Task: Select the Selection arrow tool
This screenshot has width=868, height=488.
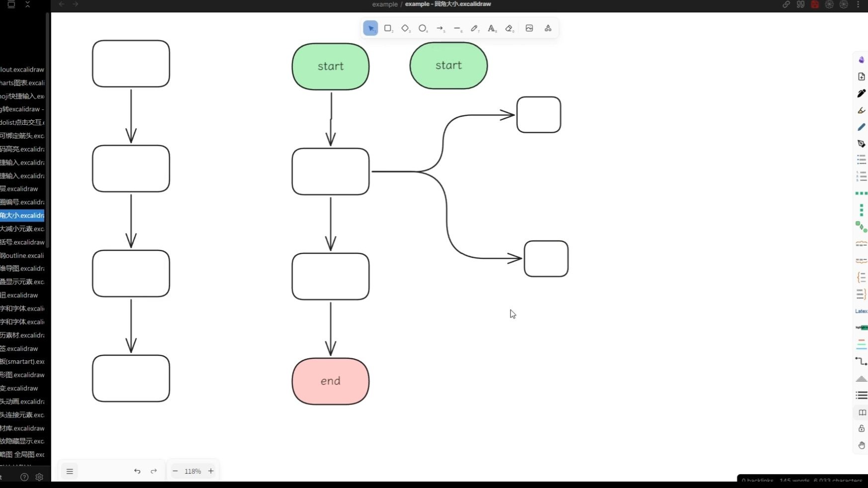Action: point(370,28)
